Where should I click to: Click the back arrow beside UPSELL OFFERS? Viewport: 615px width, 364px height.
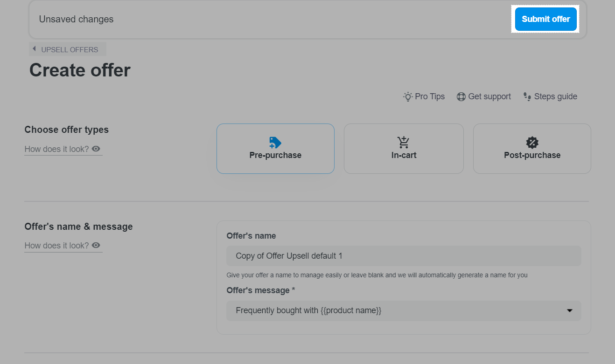[x=34, y=49]
